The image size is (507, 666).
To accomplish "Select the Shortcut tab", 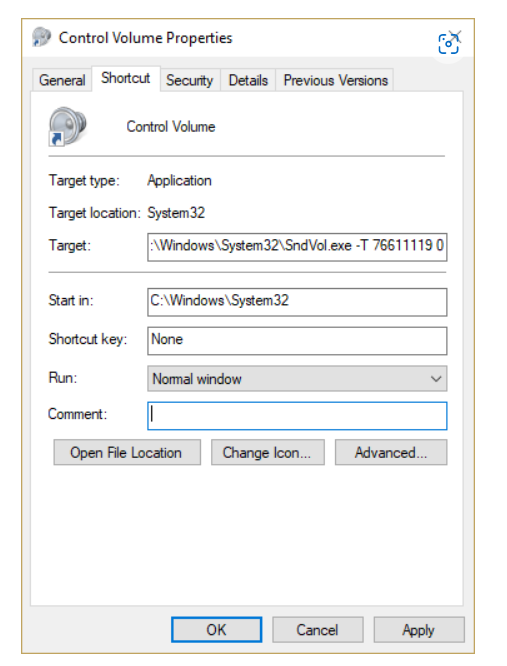I will [126, 78].
